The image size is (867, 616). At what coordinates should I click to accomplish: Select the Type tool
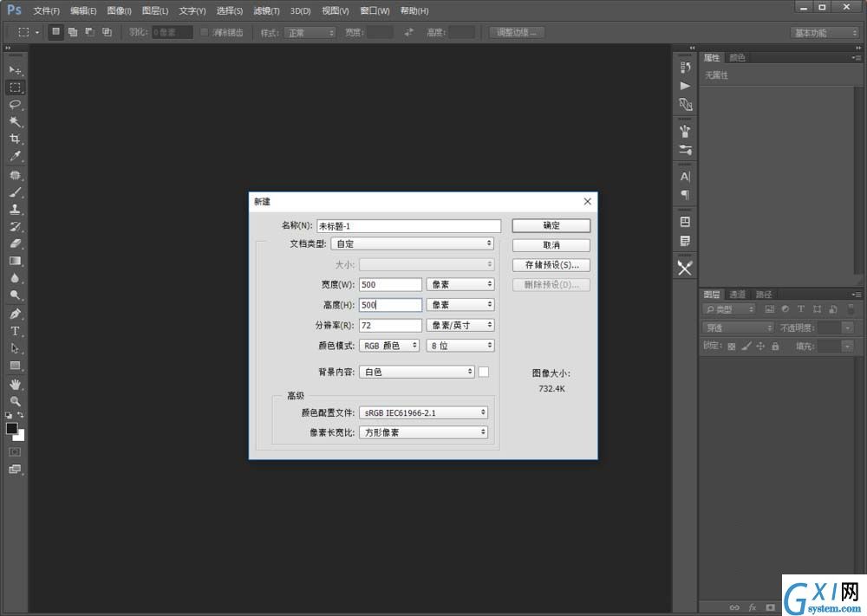(15, 331)
